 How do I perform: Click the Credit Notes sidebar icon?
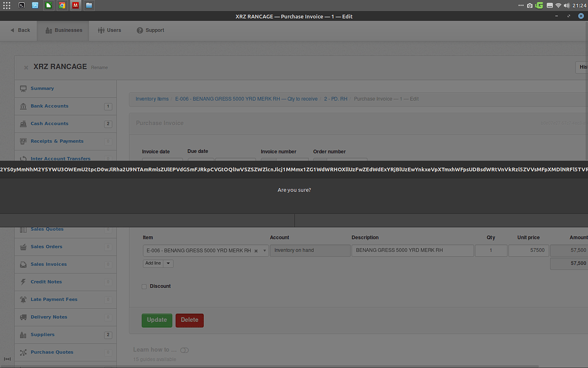22,282
